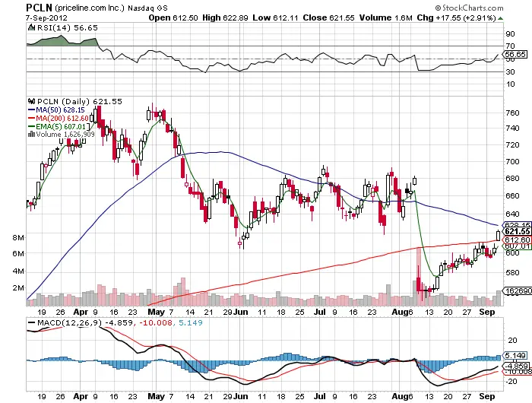Click the Nasdaq GS exchange label

(147, 8)
